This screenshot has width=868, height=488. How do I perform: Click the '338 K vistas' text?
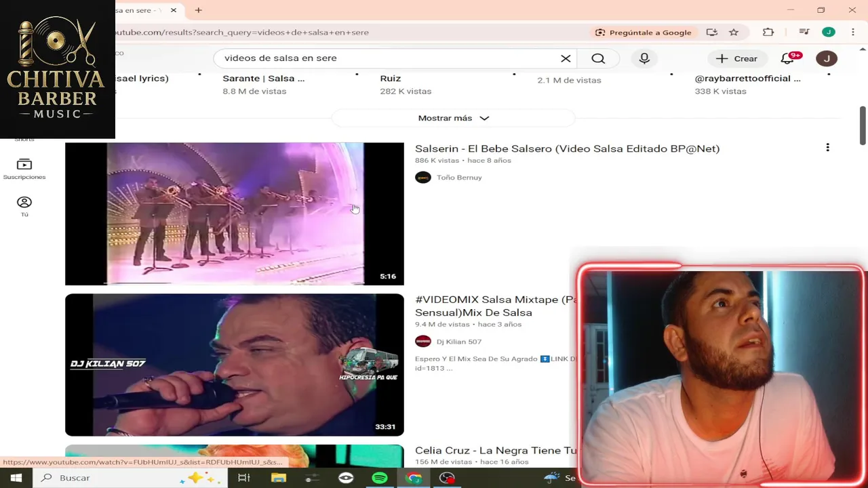pyautogui.click(x=720, y=91)
